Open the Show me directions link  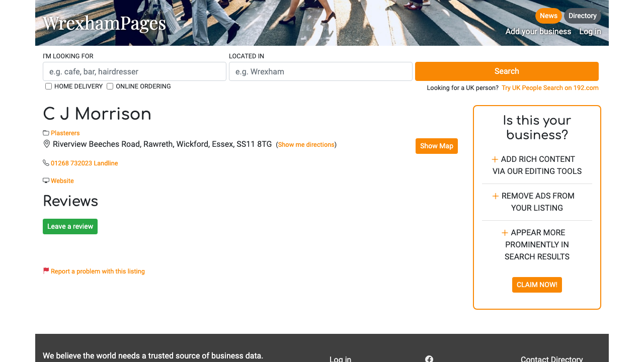pos(306,144)
